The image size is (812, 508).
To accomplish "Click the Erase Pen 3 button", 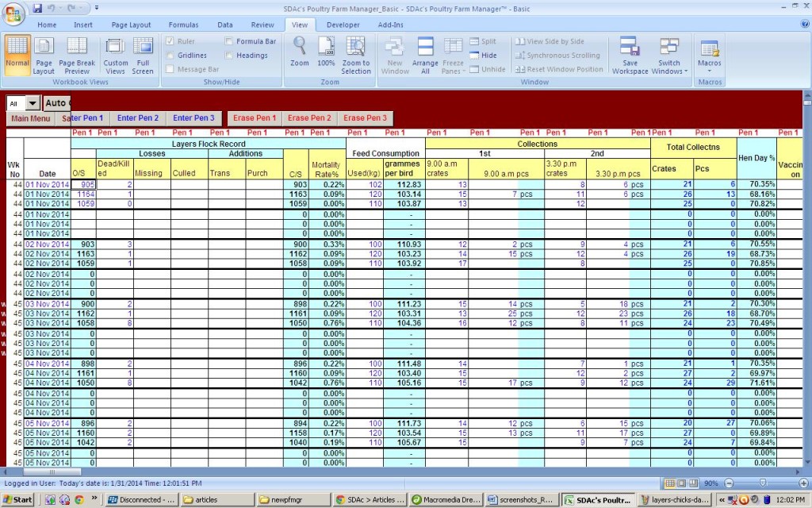I will 365,118.
